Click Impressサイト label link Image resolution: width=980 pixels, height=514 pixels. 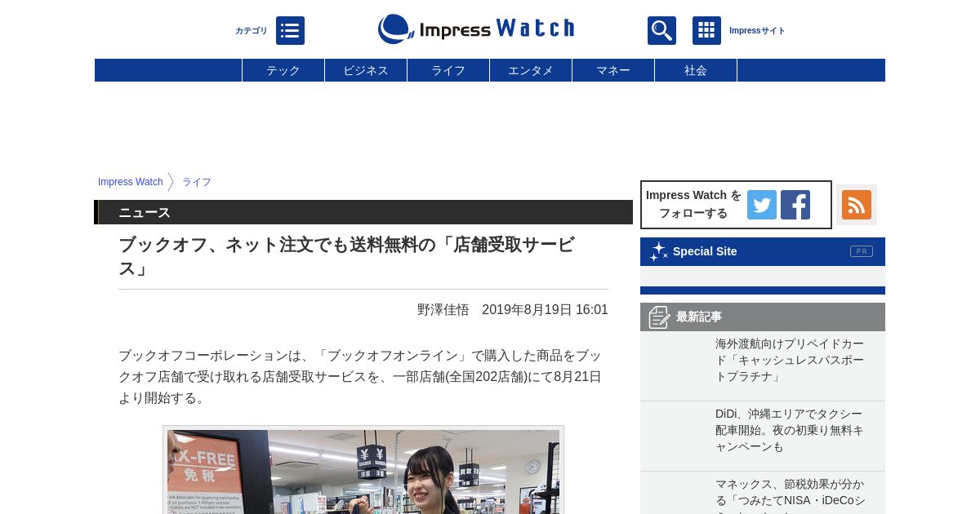[757, 31]
